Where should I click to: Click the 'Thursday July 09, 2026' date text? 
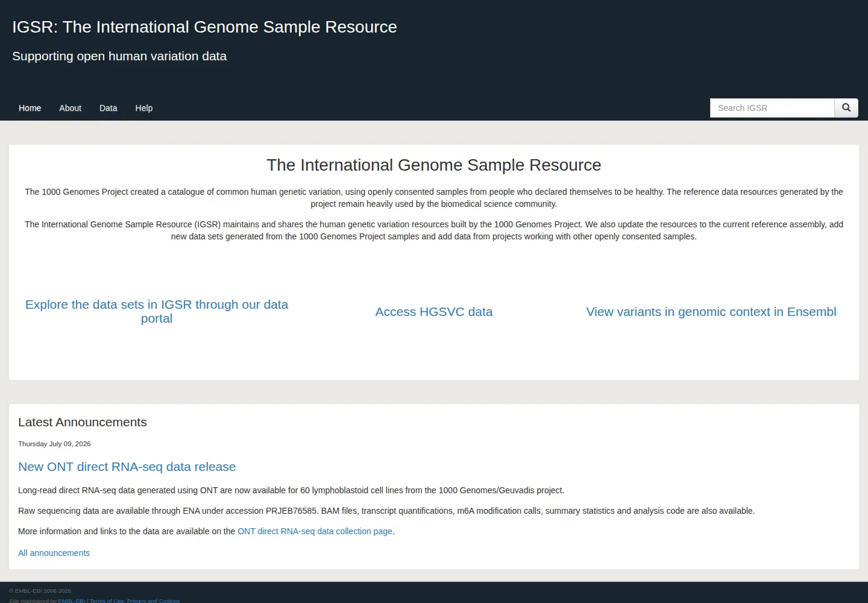(x=54, y=444)
